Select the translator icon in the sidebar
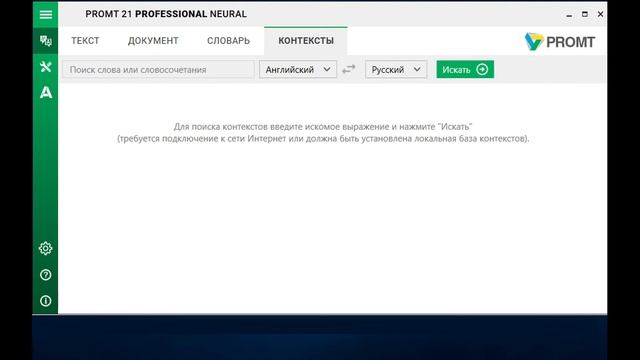Image resolution: width=640 pixels, height=360 pixels. click(46, 41)
